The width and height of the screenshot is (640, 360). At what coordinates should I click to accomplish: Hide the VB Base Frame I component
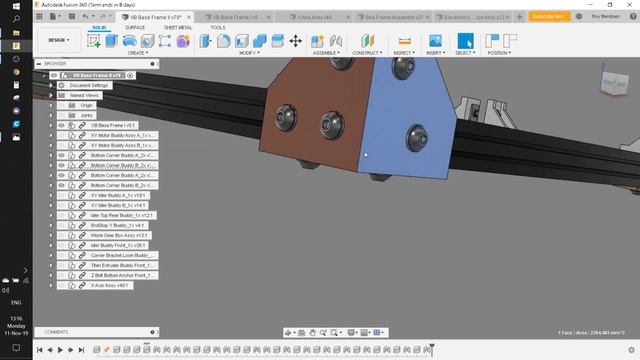click(62, 125)
